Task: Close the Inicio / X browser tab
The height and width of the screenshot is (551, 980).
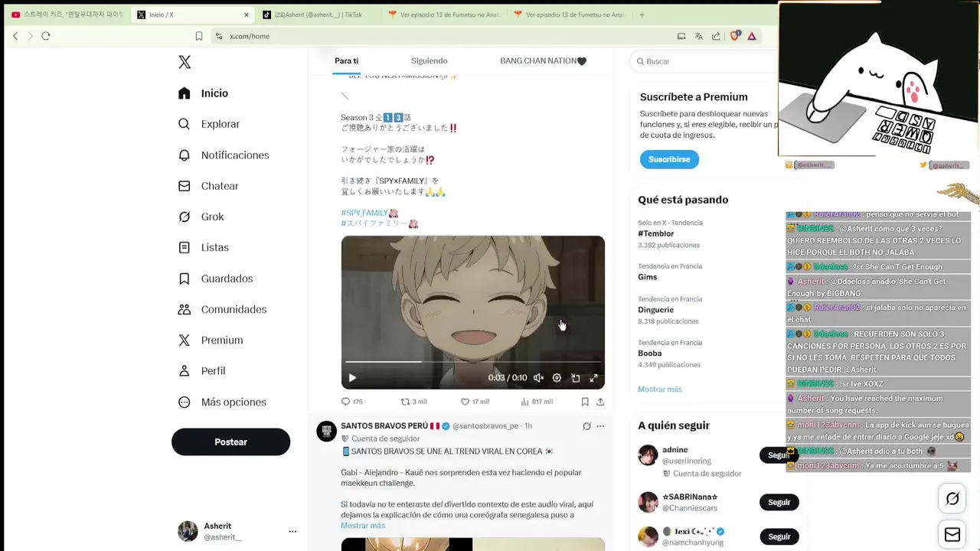Action: pyautogui.click(x=247, y=15)
